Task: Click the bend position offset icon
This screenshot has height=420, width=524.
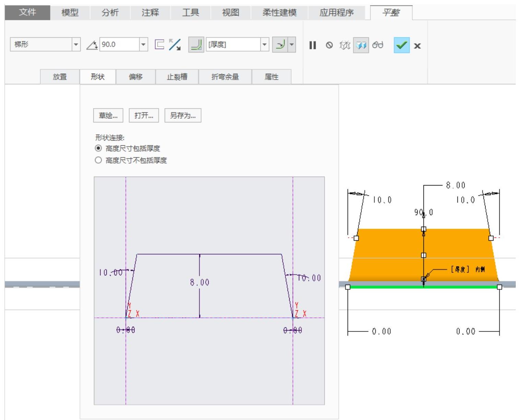Action: 159,45
